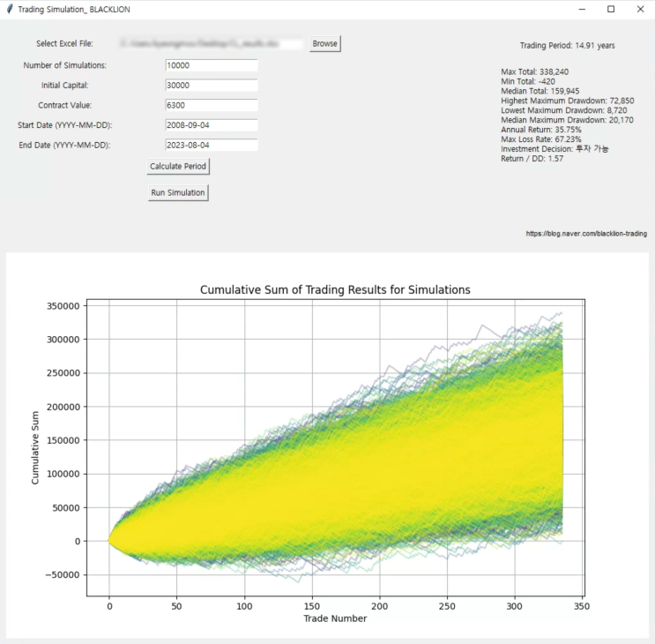Click the 'Return / DD: 1.57' line

pyautogui.click(x=532, y=159)
